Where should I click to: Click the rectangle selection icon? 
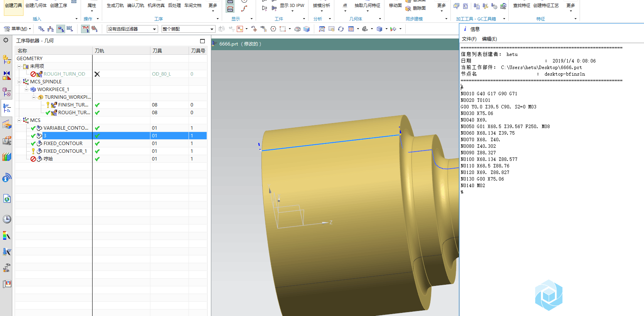click(283, 29)
